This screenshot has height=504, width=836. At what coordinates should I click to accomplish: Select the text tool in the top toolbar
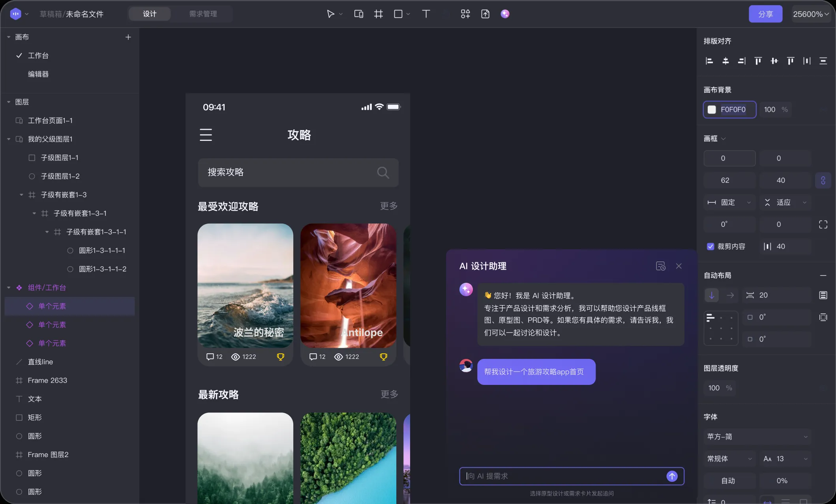(426, 14)
